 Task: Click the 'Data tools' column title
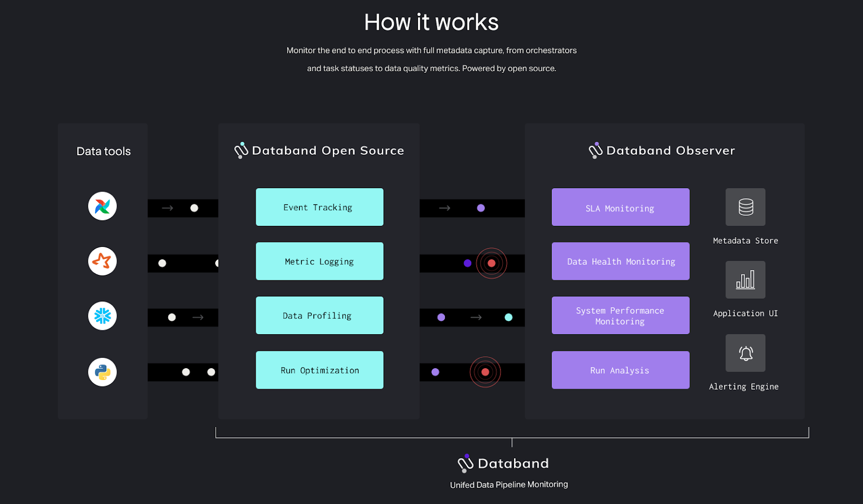pos(104,151)
